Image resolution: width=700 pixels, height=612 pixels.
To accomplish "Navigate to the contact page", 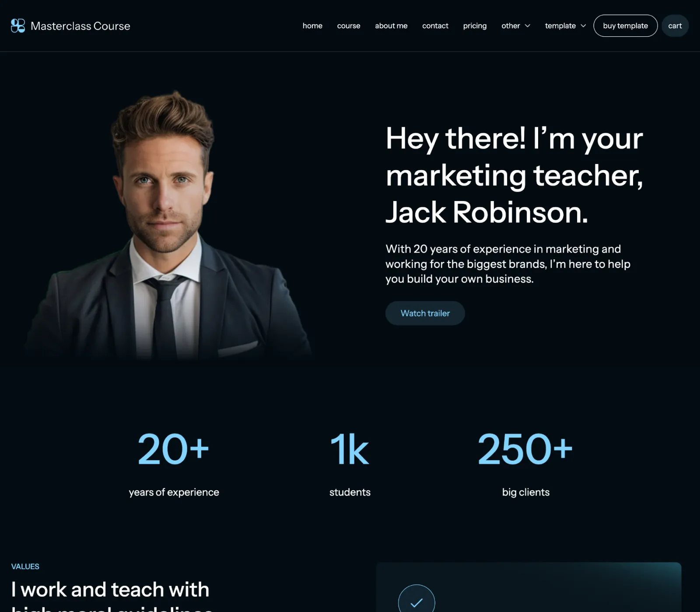I will (435, 26).
